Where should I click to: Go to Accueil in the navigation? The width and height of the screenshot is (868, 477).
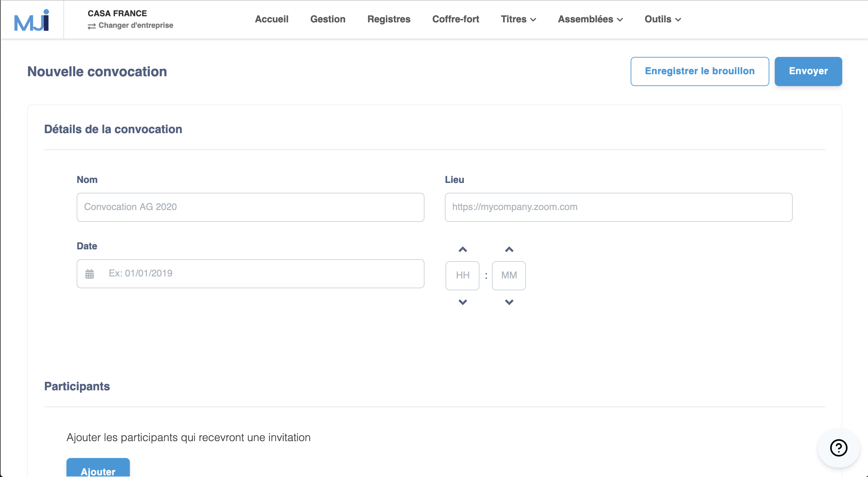click(272, 19)
